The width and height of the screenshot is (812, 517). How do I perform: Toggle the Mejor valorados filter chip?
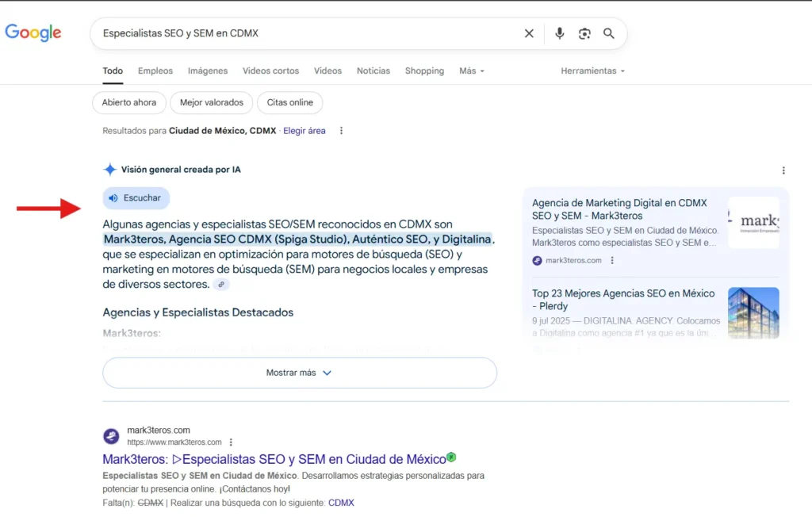pos(211,102)
